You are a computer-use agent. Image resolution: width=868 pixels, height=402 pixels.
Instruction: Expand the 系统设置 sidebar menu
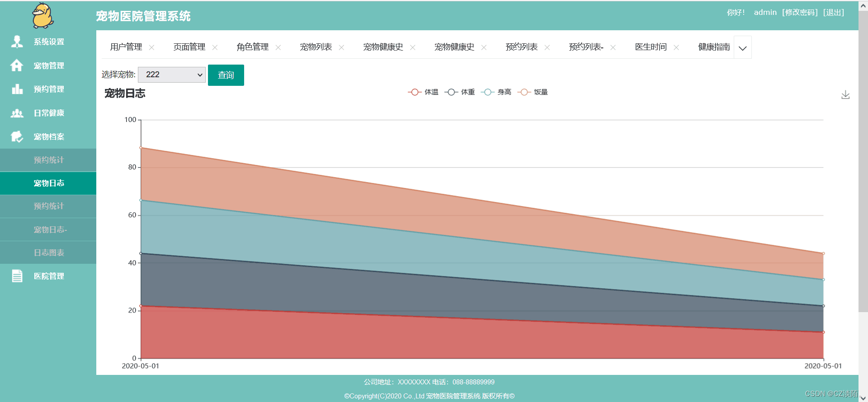(x=48, y=42)
